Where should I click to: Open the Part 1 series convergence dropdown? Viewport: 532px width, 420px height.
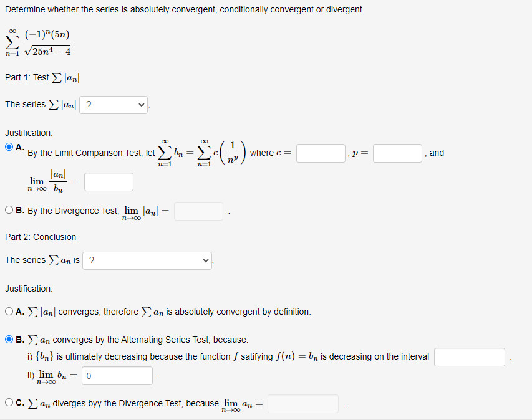pos(113,105)
